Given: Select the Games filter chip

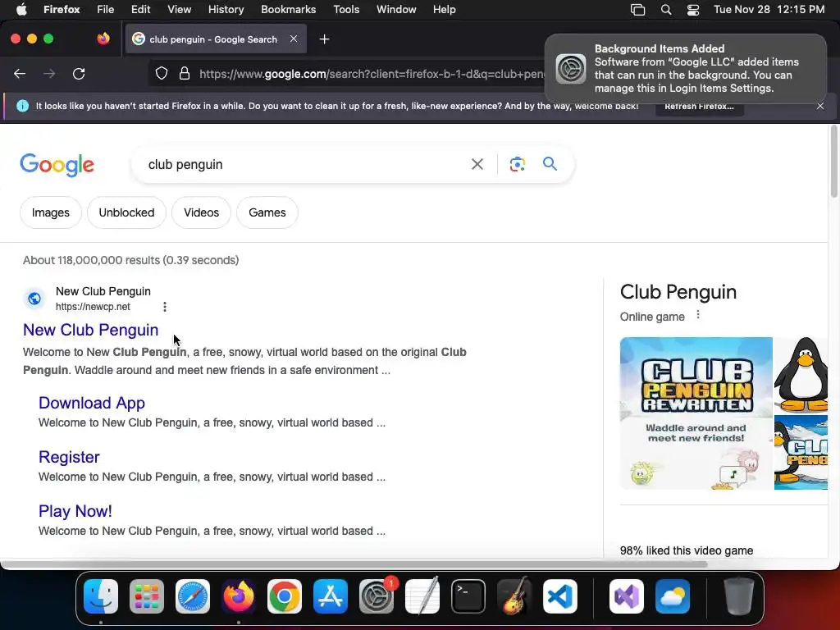Looking at the screenshot, I should (267, 212).
